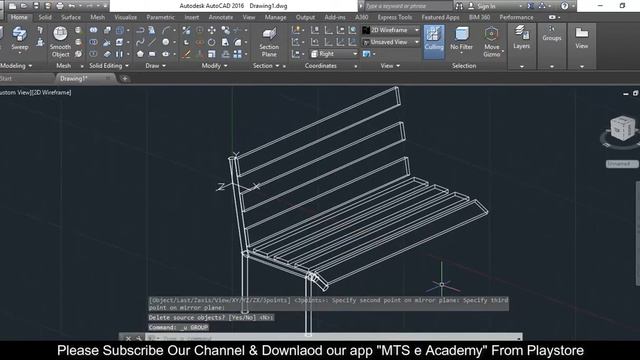Open the View panel button at ribbon end
This screenshot has height=360, width=640.
(x=582, y=38)
